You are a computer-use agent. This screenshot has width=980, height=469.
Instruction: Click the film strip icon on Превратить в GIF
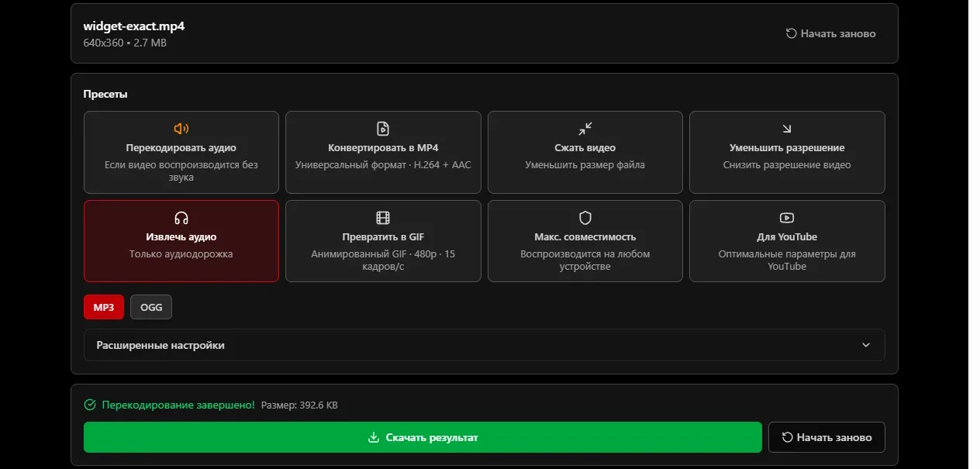pos(383,218)
